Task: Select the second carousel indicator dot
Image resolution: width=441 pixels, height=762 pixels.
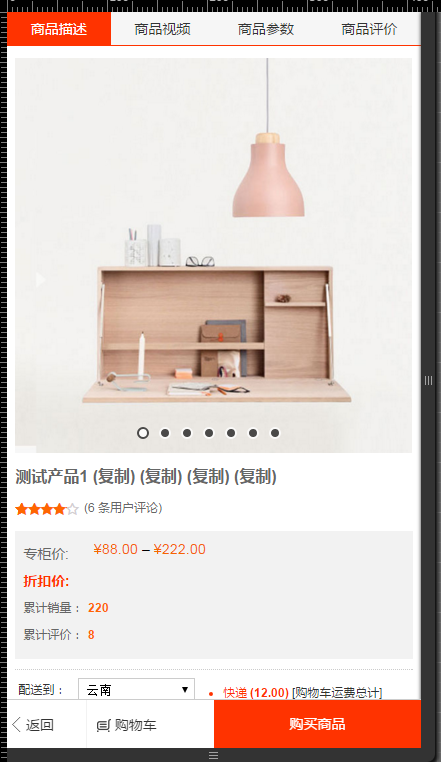Action: tap(165, 433)
